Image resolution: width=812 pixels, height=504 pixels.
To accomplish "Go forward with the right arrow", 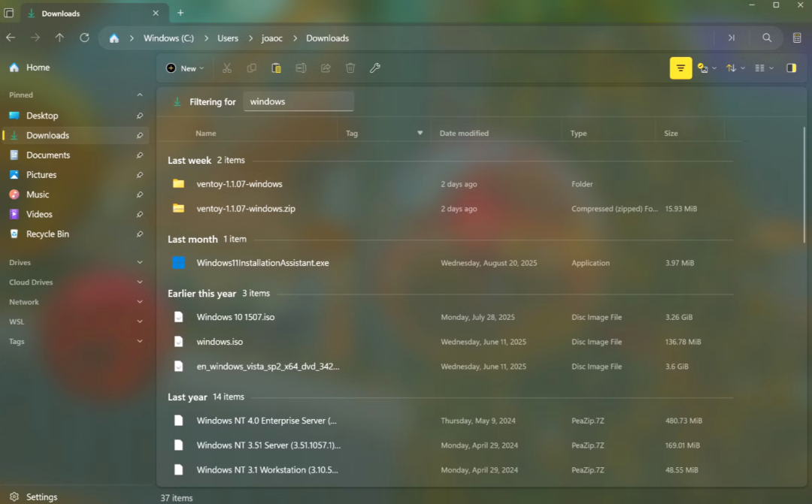I will pos(35,38).
